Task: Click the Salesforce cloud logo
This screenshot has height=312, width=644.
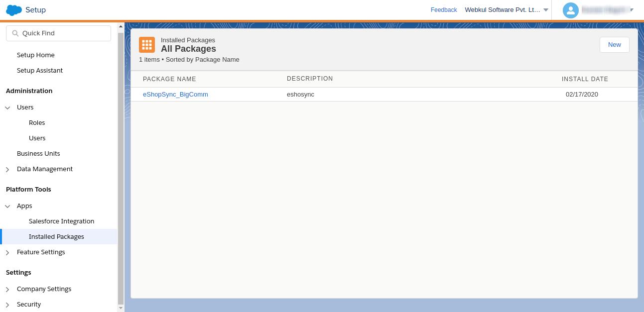Action: point(14,9)
